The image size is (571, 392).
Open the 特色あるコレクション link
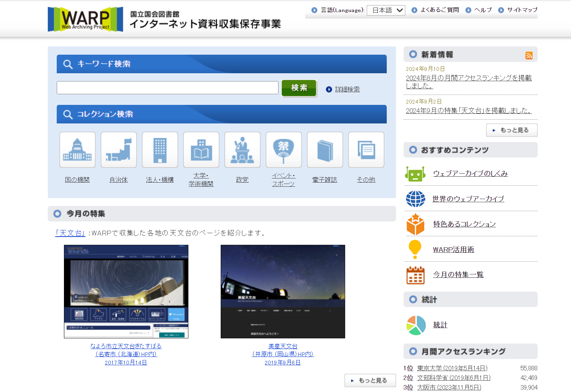tap(464, 224)
